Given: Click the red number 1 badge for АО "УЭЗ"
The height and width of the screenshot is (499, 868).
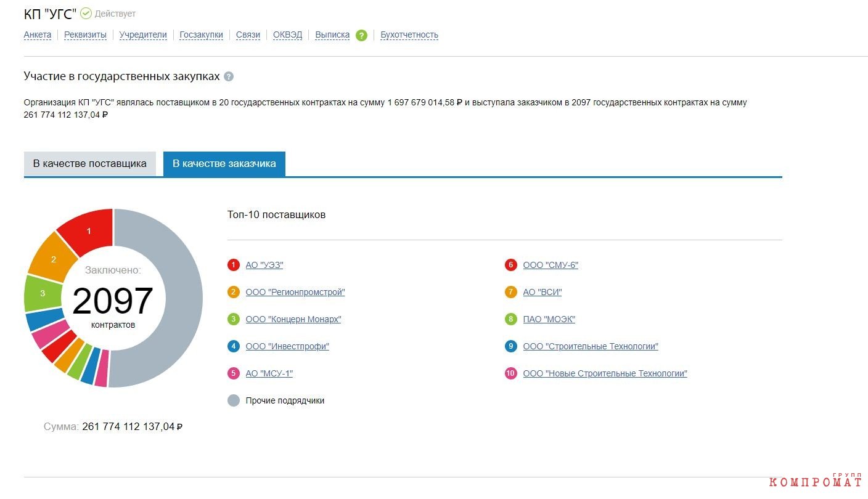Looking at the screenshot, I should point(233,265).
